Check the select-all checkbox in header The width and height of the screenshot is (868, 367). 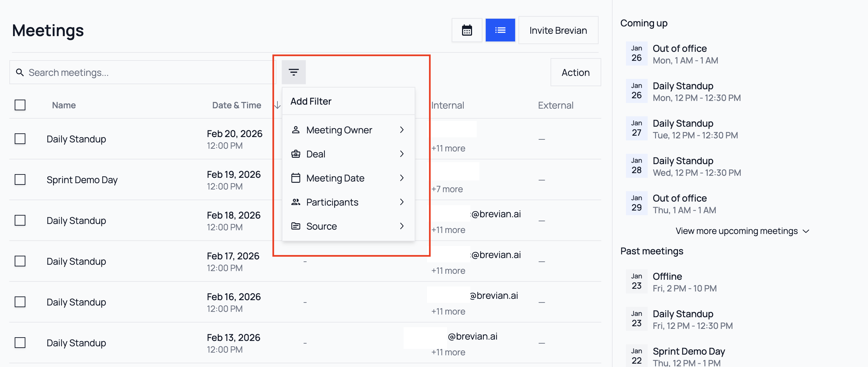pyautogui.click(x=20, y=105)
